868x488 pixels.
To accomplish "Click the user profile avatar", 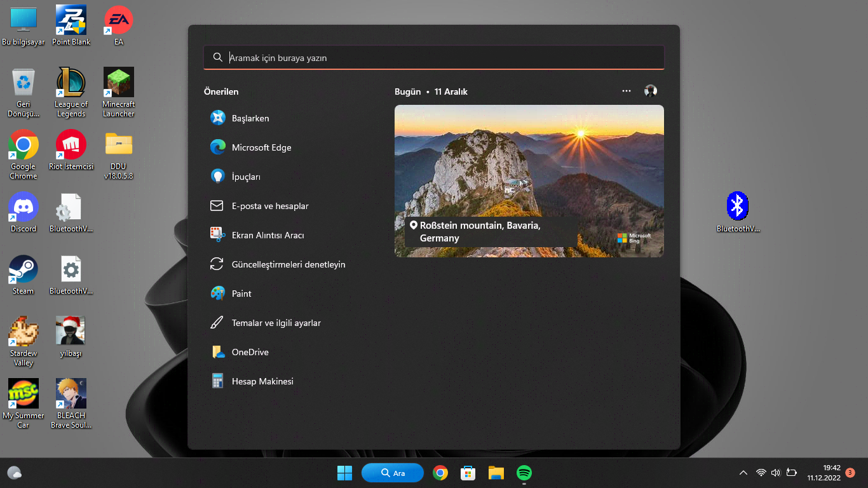I will tap(651, 91).
